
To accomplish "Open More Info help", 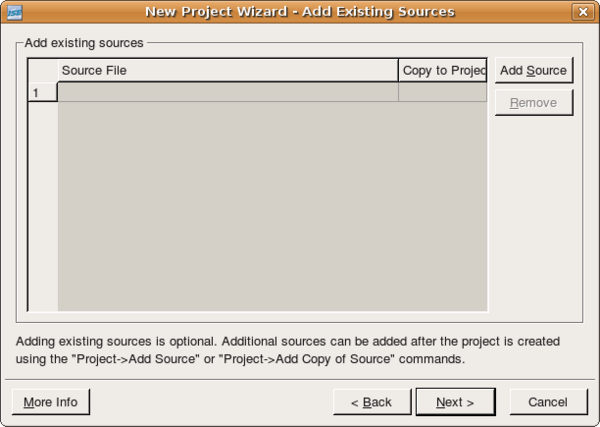I will [x=51, y=402].
